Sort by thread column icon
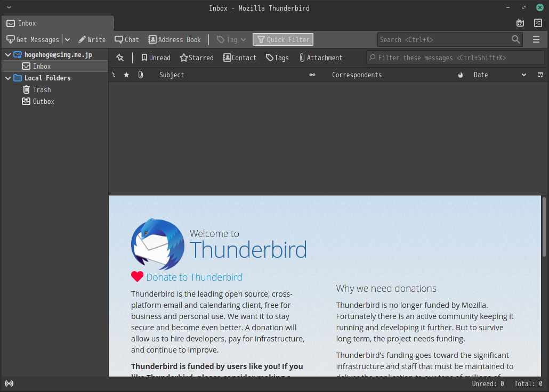549x392 pixels. tap(114, 75)
